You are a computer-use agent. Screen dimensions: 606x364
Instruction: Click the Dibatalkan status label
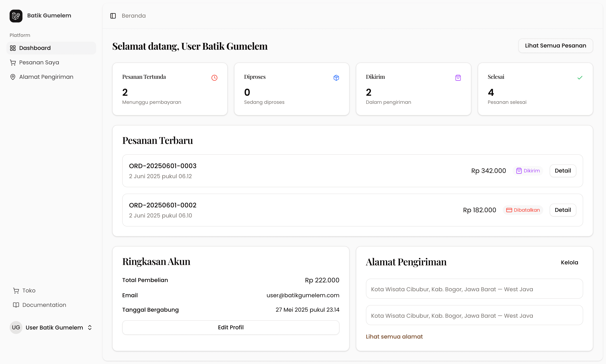527,210
